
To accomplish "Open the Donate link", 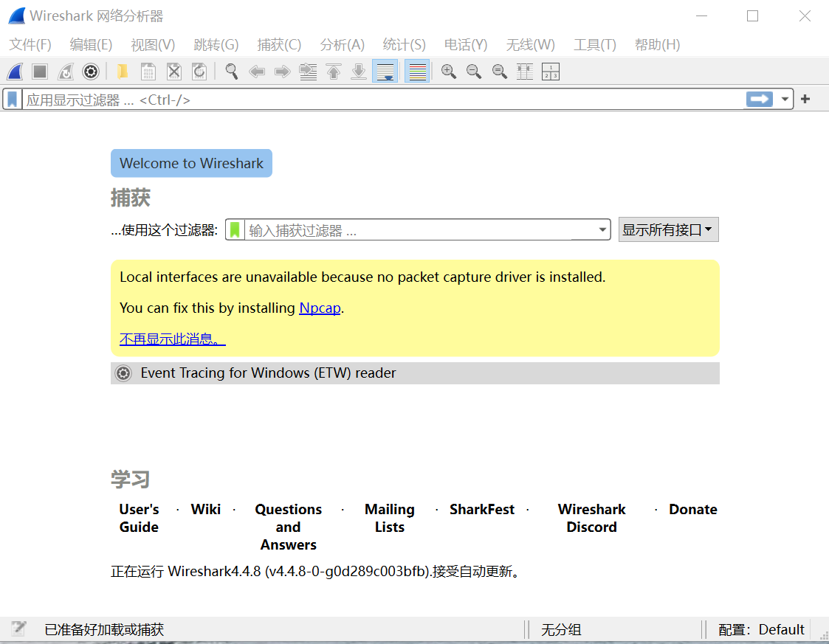I will (x=693, y=509).
